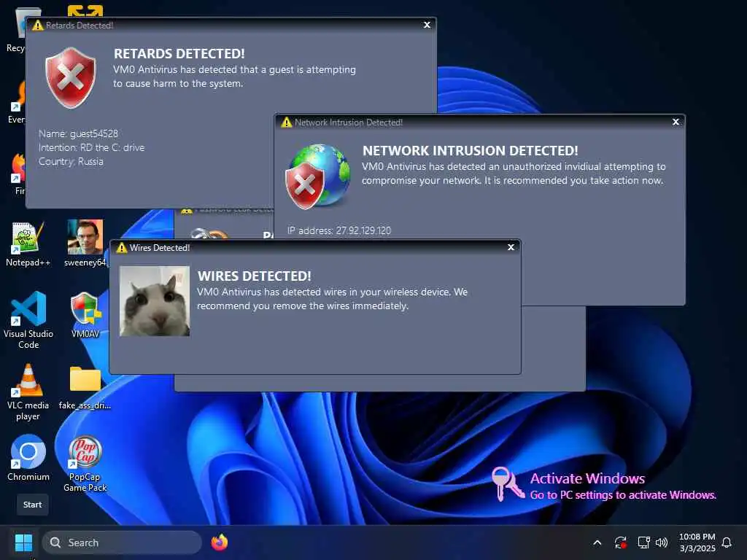Click the NETWORK INTRUSION DETECTED! heading
Viewport: 747px width, 560px height.
click(x=471, y=150)
